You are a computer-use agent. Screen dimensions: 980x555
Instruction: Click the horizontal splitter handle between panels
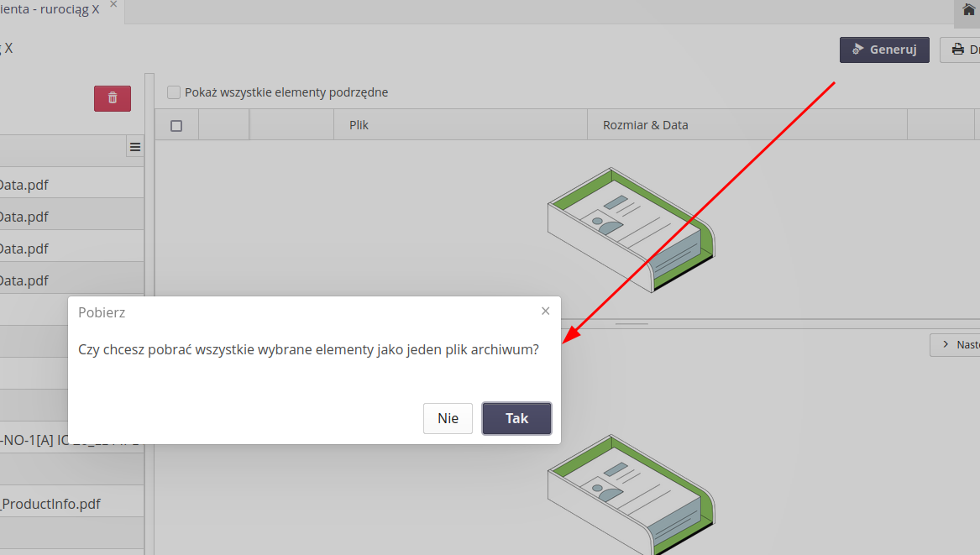click(628, 323)
